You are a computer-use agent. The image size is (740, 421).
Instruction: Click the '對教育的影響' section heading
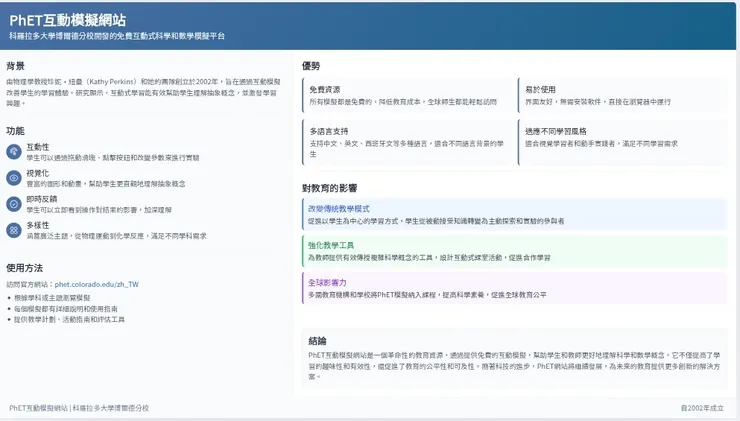pos(329,188)
